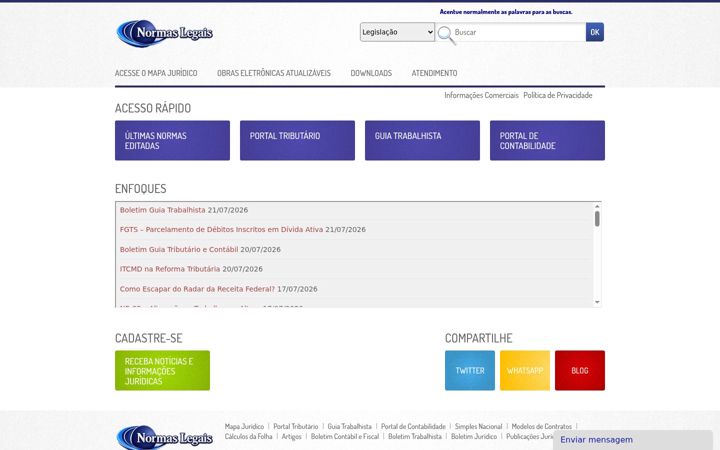The image size is (720, 450).
Task: Open Boletim Guia Tributário e Contábil item
Action: pos(179,249)
